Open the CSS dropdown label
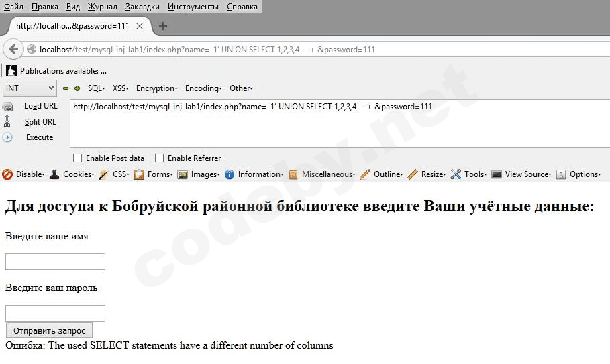Screen dimensions: 610x364 [121, 174]
